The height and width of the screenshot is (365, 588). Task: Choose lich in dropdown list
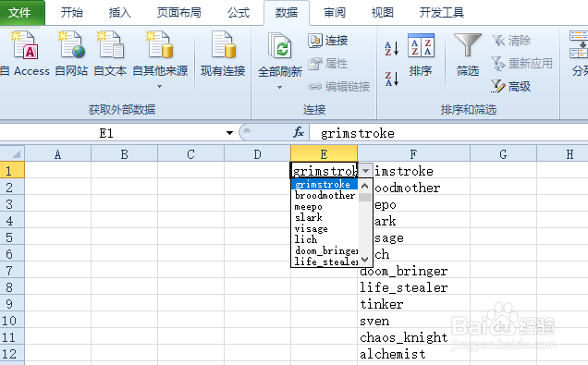(x=325, y=239)
